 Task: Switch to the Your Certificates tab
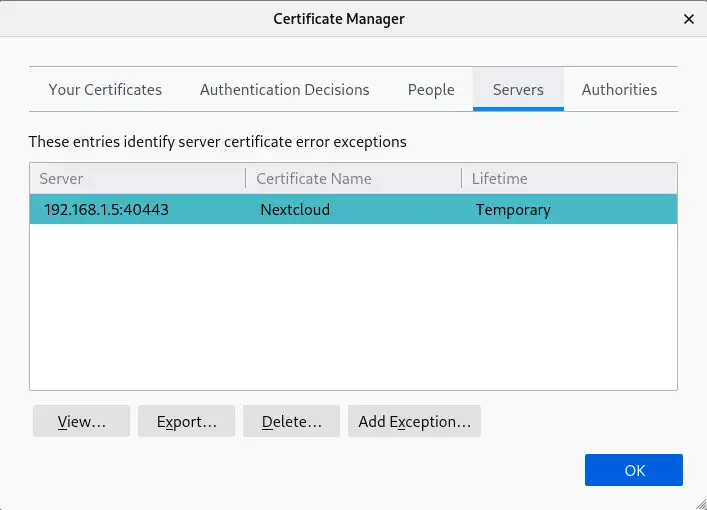(x=105, y=90)
